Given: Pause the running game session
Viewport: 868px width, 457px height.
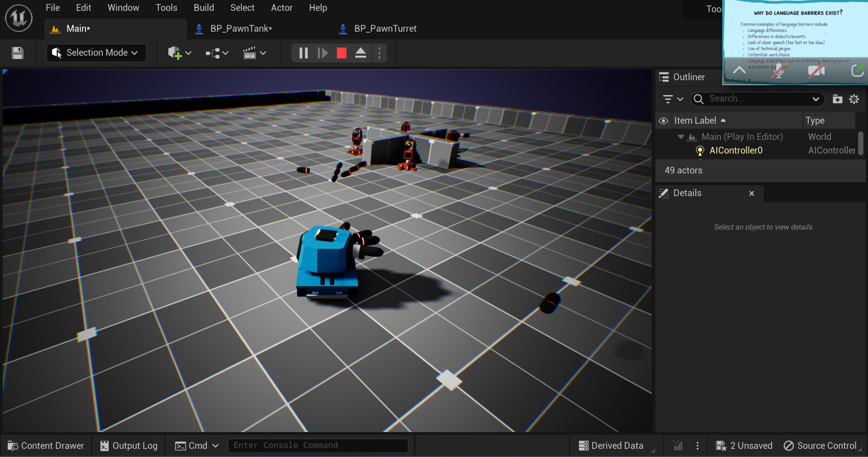Looking at the screenshot, I should 303,53.
